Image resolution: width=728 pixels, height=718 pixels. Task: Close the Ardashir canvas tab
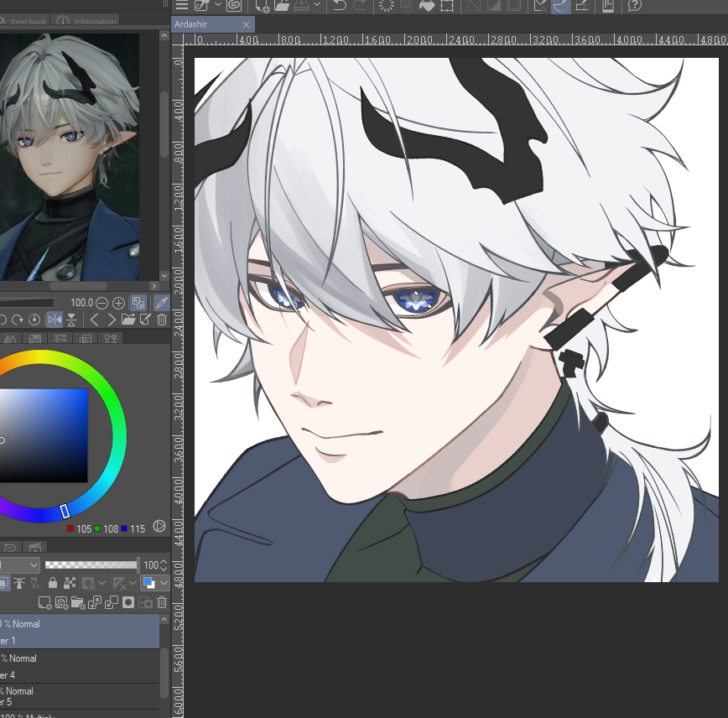click(246, 24)
